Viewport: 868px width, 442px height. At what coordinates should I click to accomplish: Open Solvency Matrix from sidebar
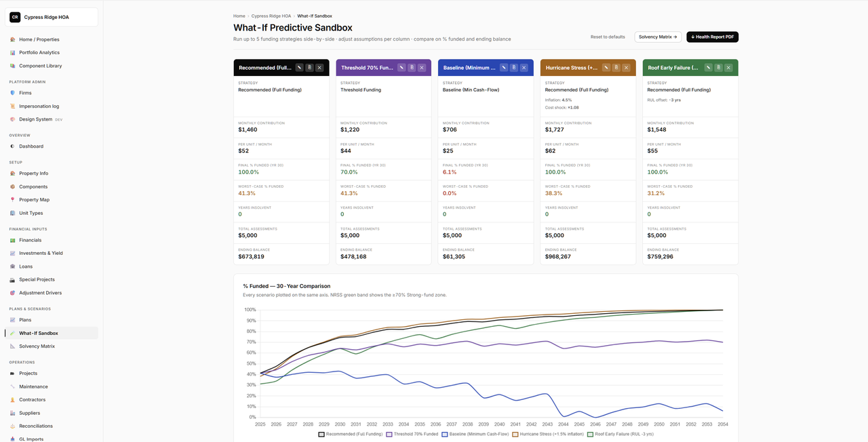point(52,346)
